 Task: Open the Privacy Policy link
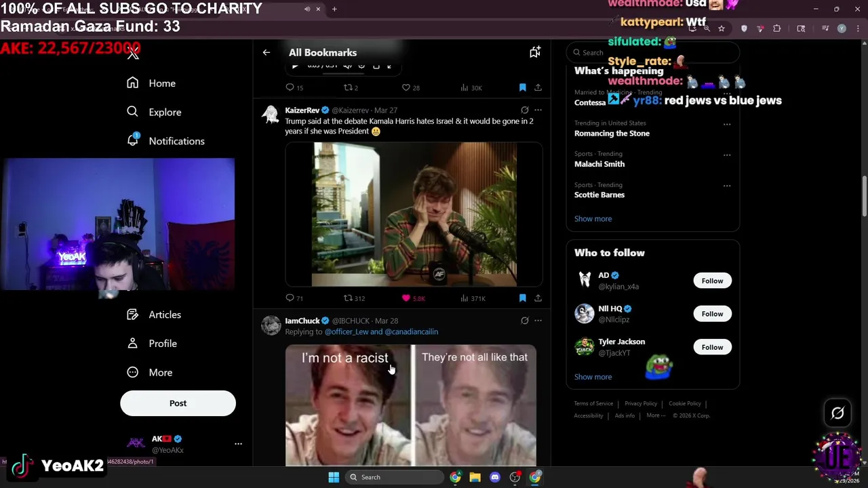pos(641,403)
